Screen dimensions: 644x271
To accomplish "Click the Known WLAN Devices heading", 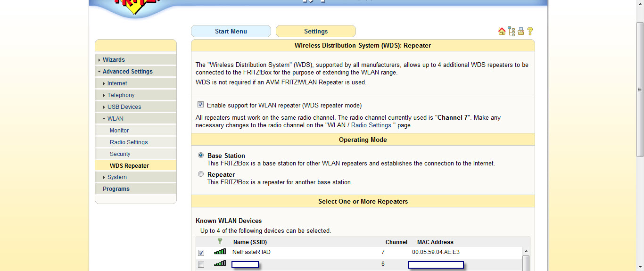I will 229,221.
